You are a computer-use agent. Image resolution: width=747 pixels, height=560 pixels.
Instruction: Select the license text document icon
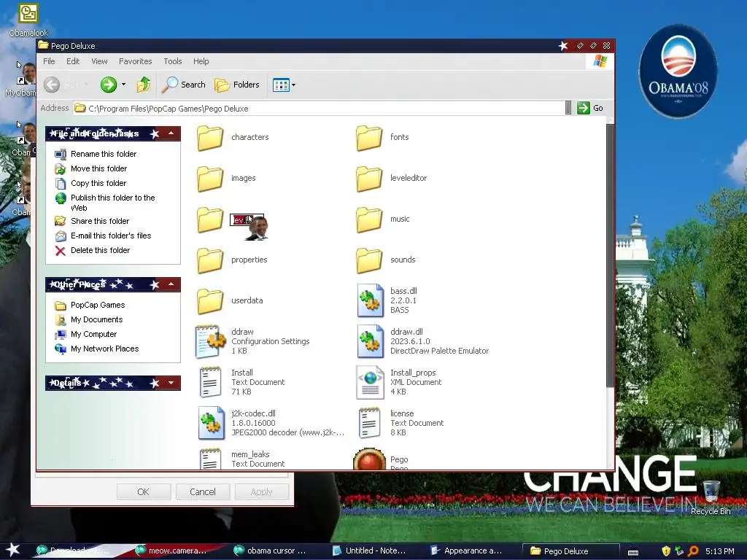tap(369, 423)
